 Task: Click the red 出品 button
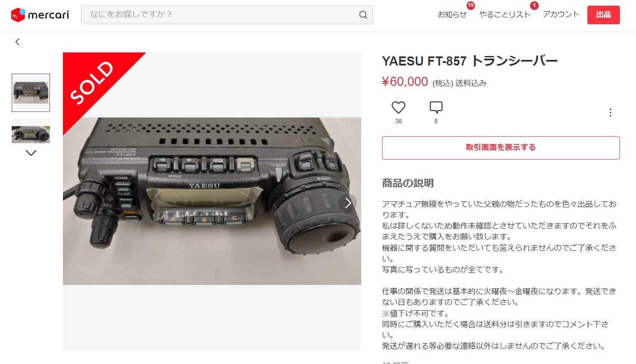click(603, 15)
